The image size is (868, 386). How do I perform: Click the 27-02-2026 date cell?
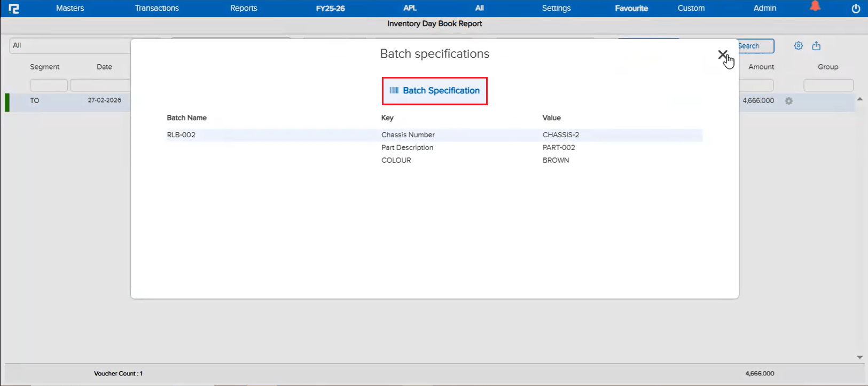105,100
